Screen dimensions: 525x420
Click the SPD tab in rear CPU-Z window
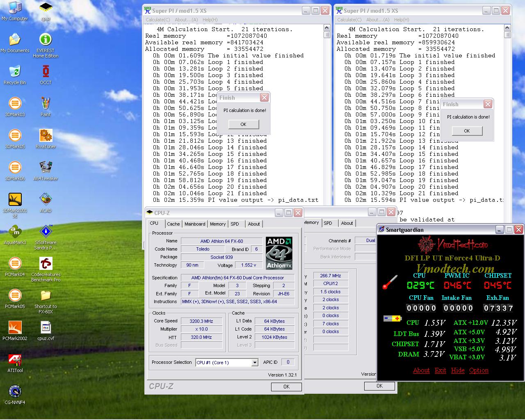pyautogui.click(x=328, y=223)
